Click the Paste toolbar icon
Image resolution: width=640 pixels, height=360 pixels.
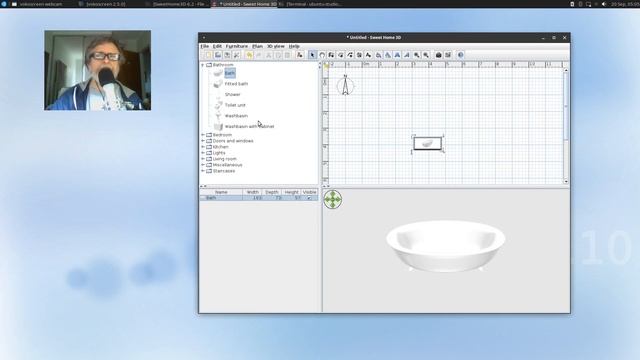click(287, 55)
